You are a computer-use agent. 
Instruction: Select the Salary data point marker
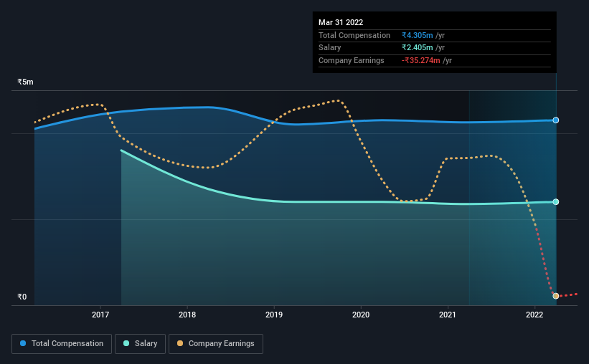pos(555,202)
